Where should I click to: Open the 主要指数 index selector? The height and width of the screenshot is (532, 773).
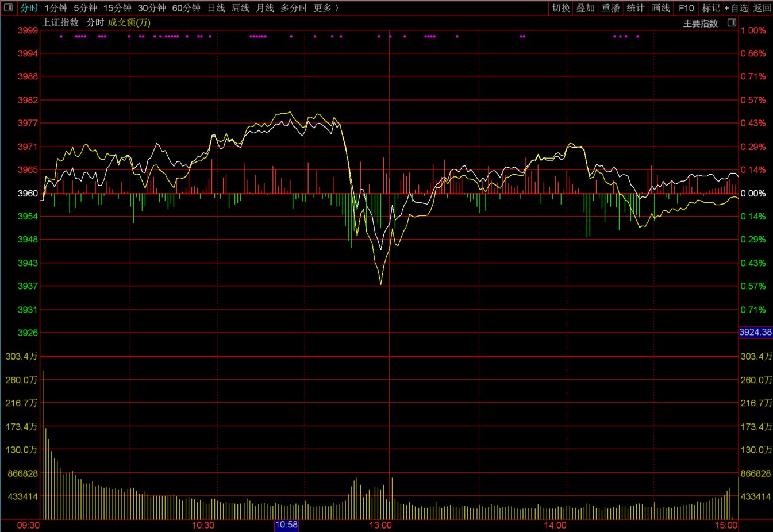700,24
